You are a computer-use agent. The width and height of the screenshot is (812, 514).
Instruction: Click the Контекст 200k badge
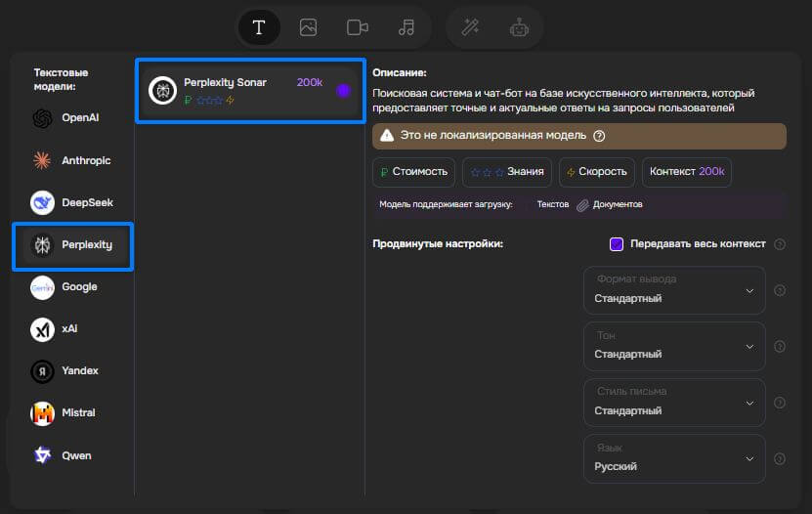point(687,172)
